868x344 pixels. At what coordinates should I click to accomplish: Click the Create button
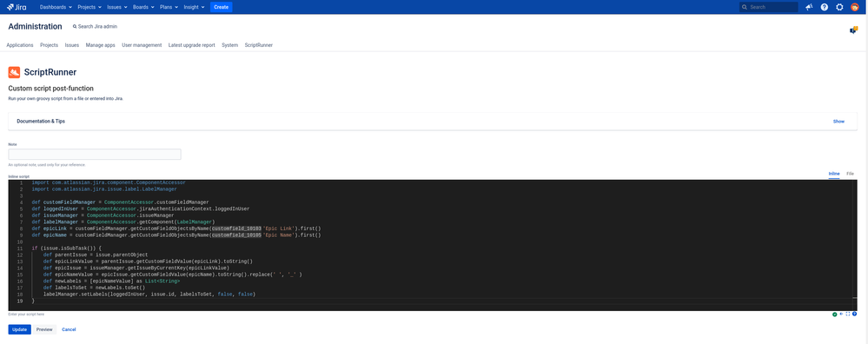point(222,7)
